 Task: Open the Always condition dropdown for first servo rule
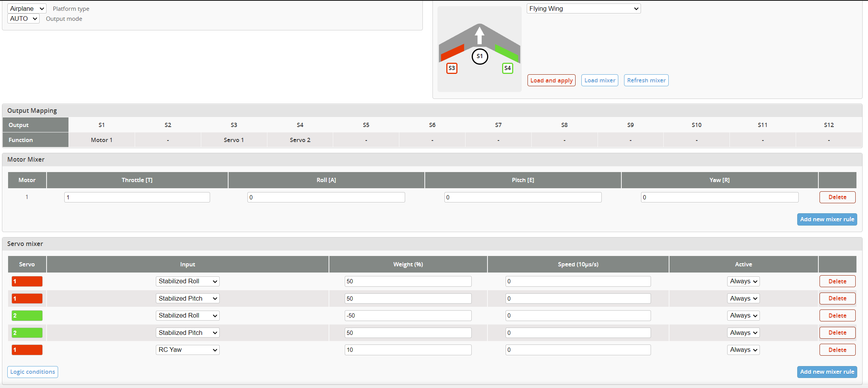(x=743, y=281)
